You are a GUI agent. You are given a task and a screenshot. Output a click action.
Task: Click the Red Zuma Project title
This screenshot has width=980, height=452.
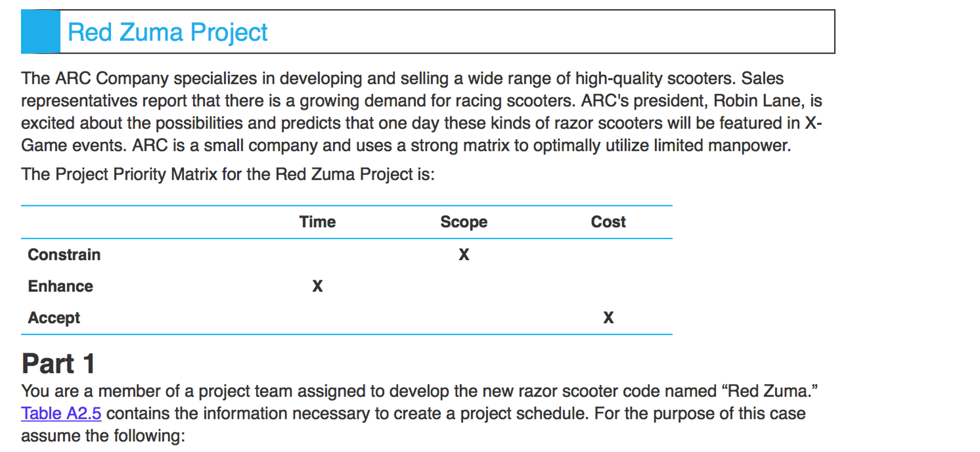(167, 33)
